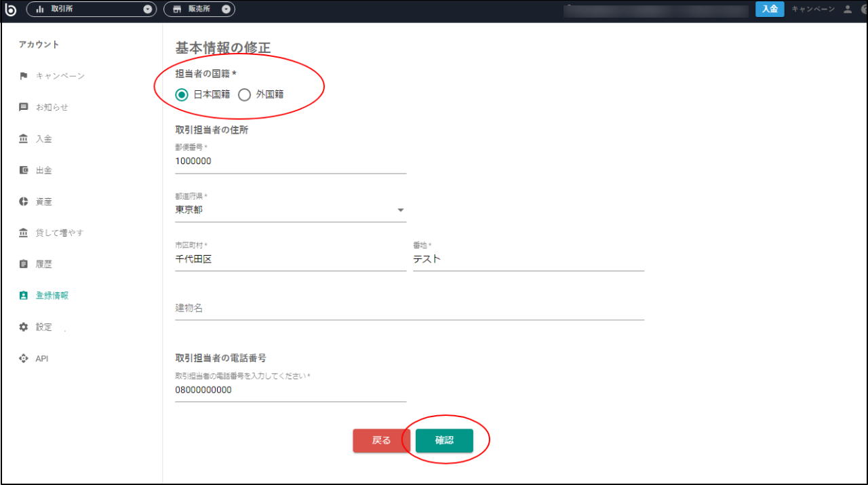Viewport: 868px width, 485px height.
Task: Expand the 販売所 dropdown arrow
Action: (x=226, y=9)
